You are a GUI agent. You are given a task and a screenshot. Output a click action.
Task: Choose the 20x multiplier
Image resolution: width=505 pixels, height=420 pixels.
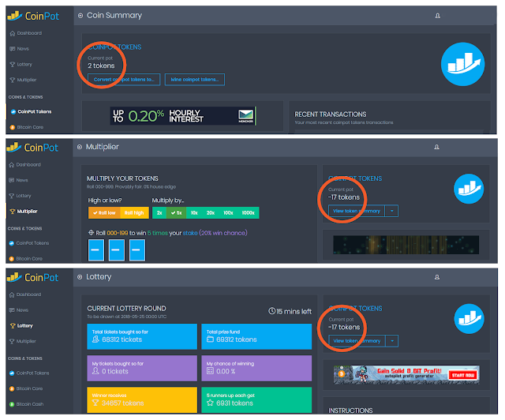(211, 212)
